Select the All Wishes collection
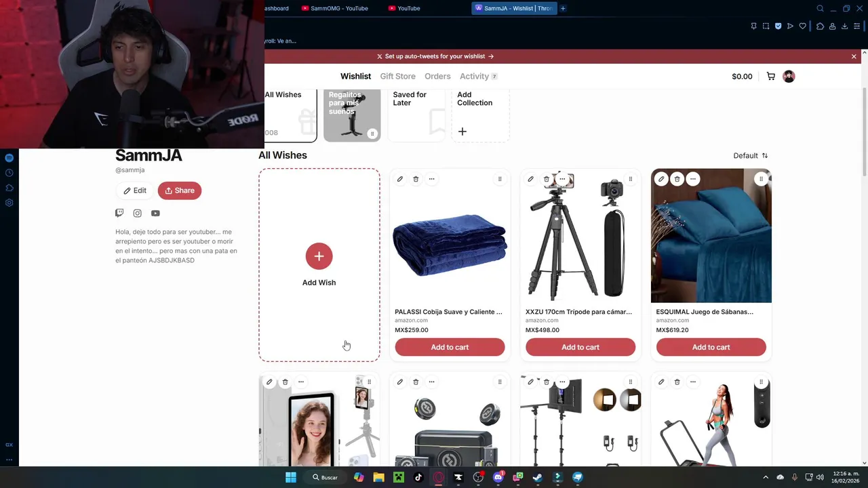Image resolution: width=868 pixels, height=488 pixels. click(x=290, y=115)
